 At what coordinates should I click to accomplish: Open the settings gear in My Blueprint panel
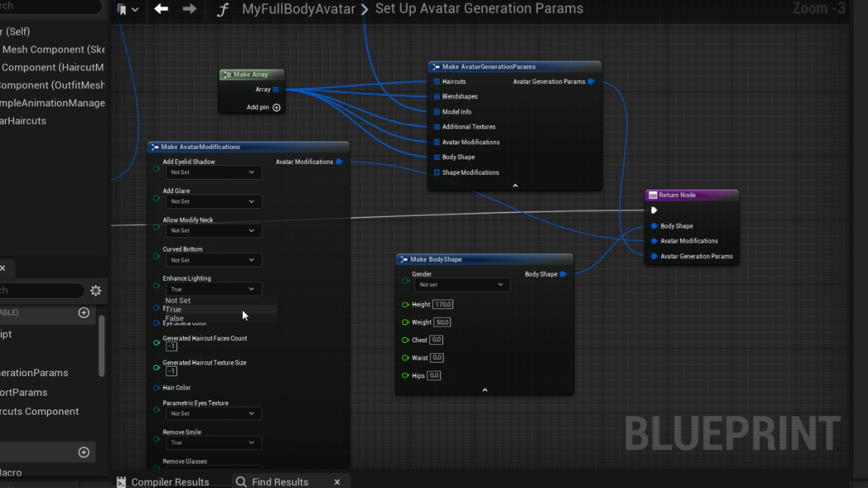[96, 290]
